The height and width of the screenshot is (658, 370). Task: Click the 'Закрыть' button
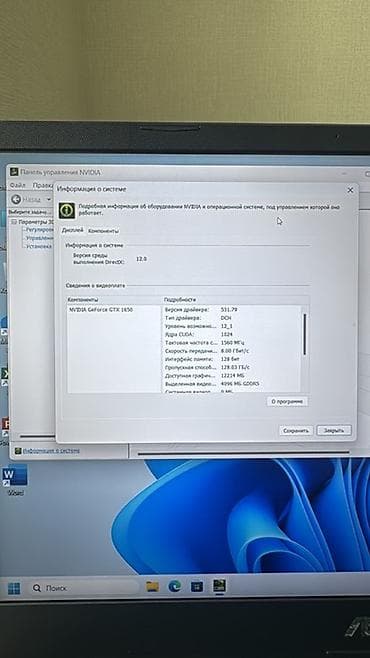click(334, 431)
